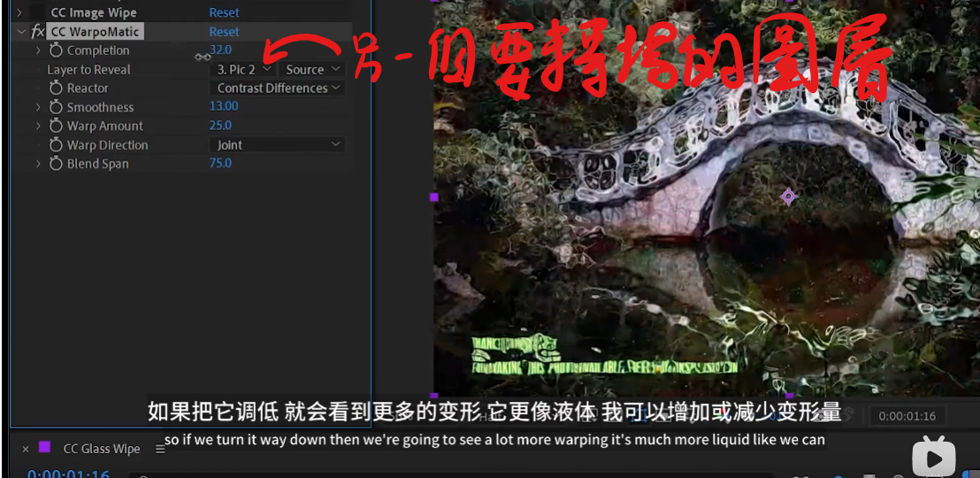Enable the Smoothness stopwatch for keyframing

(x=57, y=107)
